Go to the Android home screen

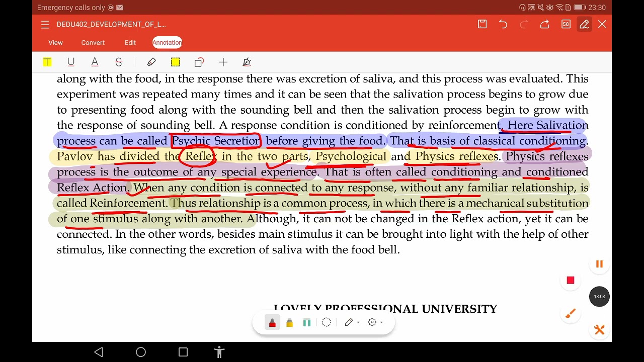click(141, 352)
